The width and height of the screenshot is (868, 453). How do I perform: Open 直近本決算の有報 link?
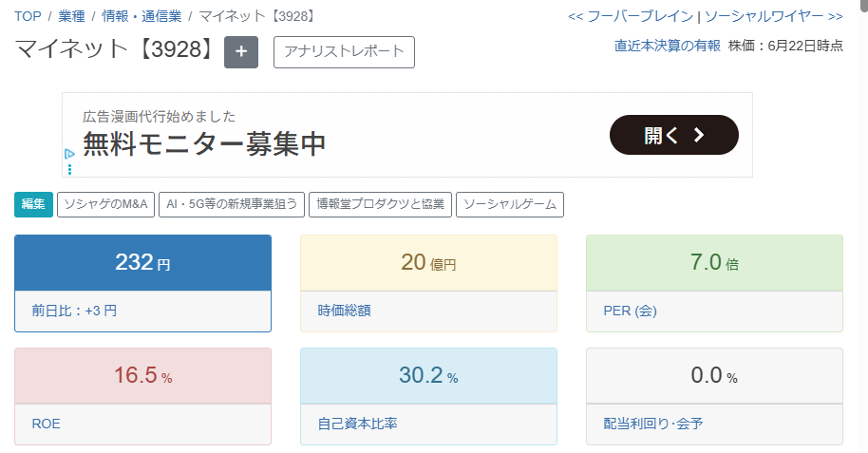point(668,46)
